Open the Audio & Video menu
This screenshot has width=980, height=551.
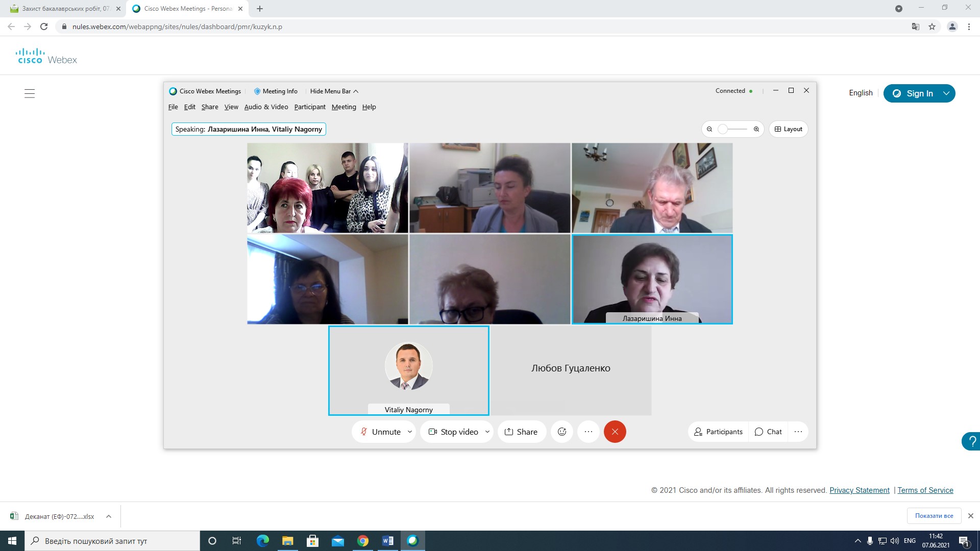tap(266, 107)
